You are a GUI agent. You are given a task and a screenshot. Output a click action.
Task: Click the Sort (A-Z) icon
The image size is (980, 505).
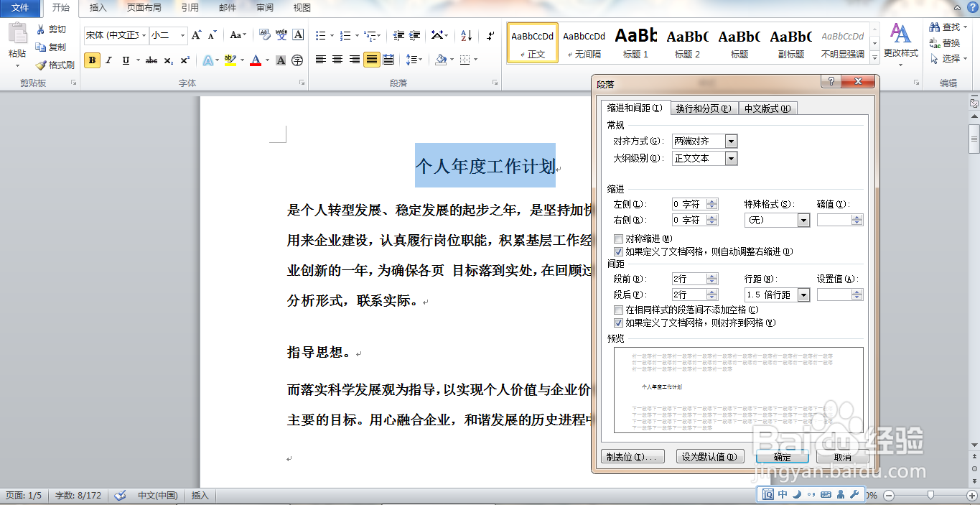pos(466,35)
